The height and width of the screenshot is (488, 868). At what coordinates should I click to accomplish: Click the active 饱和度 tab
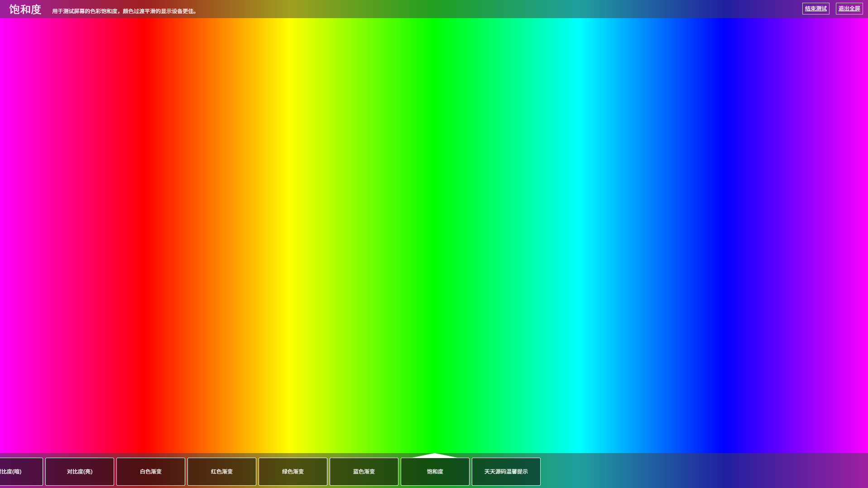435,472
